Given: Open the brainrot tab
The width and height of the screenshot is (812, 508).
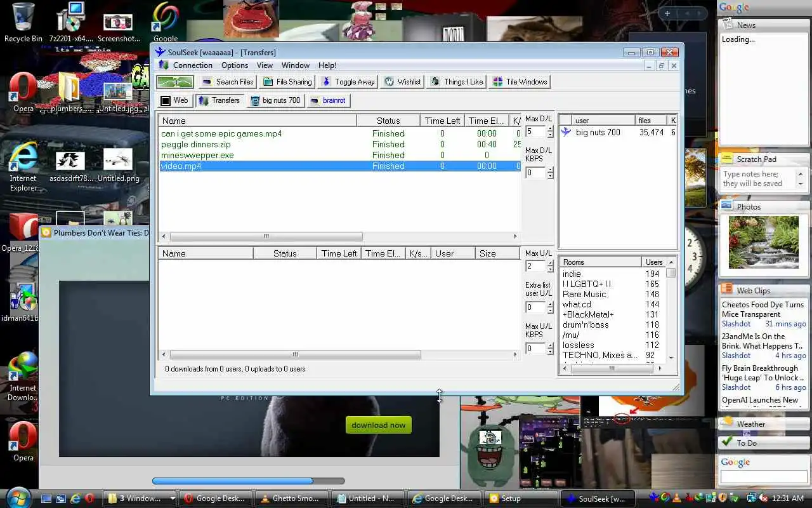Looking at the screenshot, I should (x=328, y=100).
